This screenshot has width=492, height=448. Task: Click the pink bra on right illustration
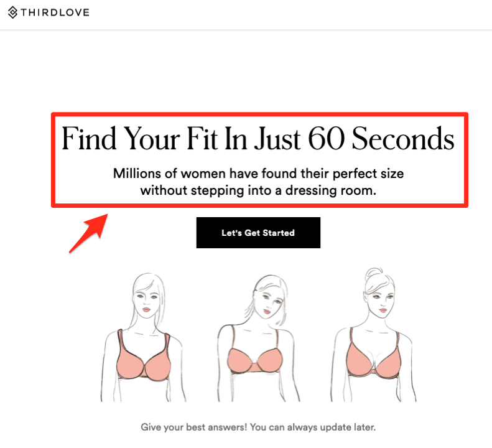(x=374, y=357)
